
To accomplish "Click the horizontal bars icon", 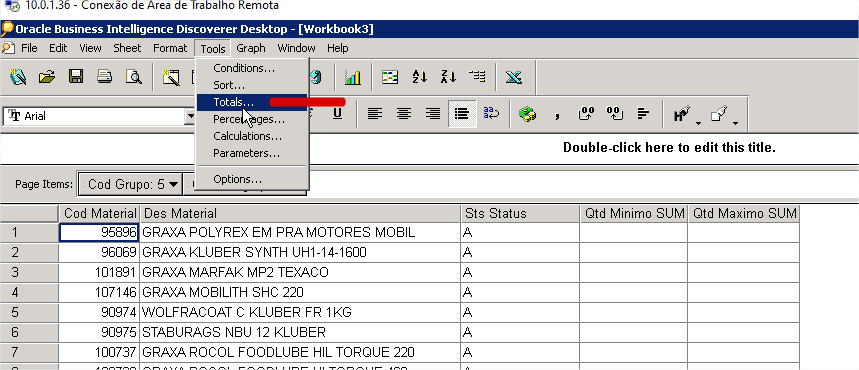I will click(644, 114).
